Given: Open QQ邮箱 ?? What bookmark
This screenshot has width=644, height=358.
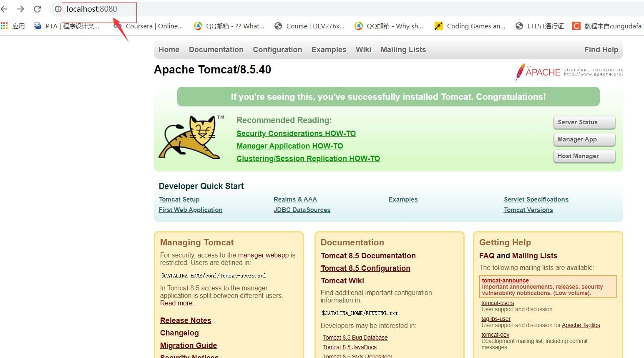Looking at the screenshot, I should [229, 26].
